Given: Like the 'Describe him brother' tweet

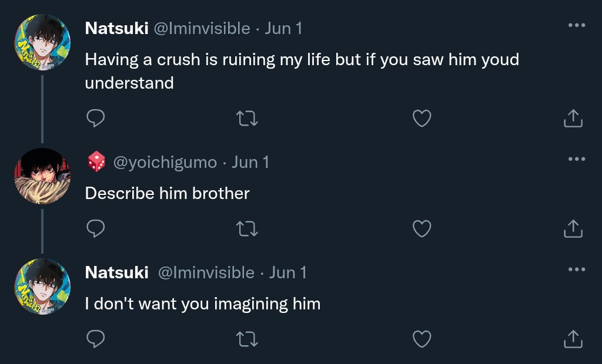Looking at the screenshot, I should click(x=422, y=228).
